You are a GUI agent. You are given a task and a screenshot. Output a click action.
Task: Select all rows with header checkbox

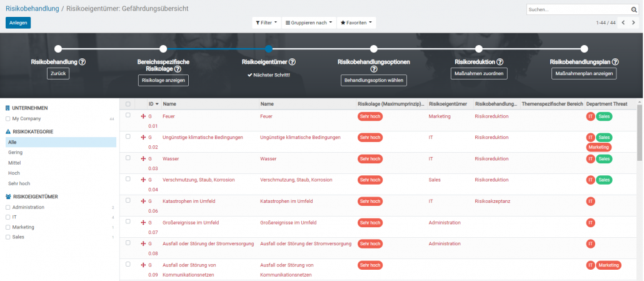click(x=128, y=104)
